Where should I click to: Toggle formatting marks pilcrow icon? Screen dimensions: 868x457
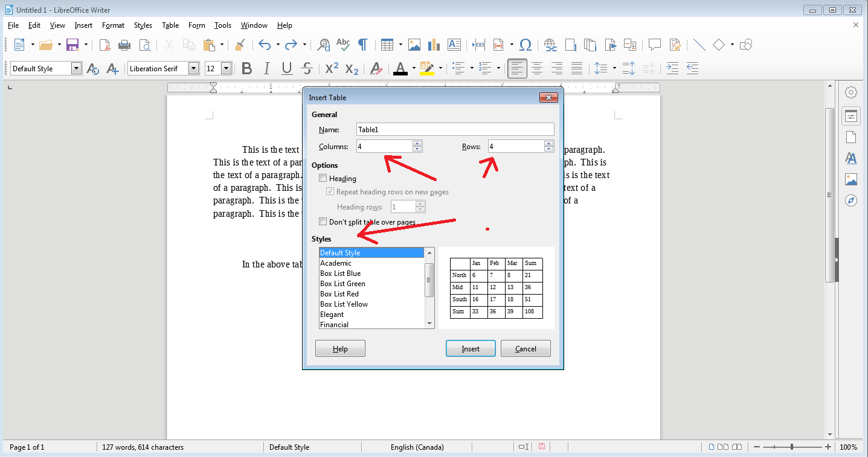363,45
